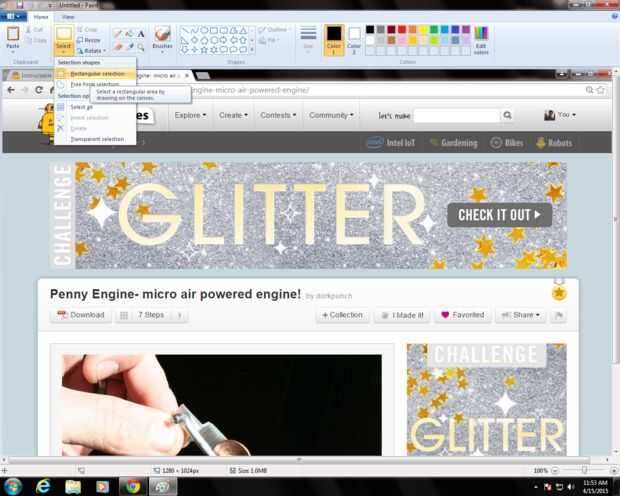This screenshot has width=620, height=496.
Task: Open Google Chrome from the taskbar
Action: click(x=133, y=487)
